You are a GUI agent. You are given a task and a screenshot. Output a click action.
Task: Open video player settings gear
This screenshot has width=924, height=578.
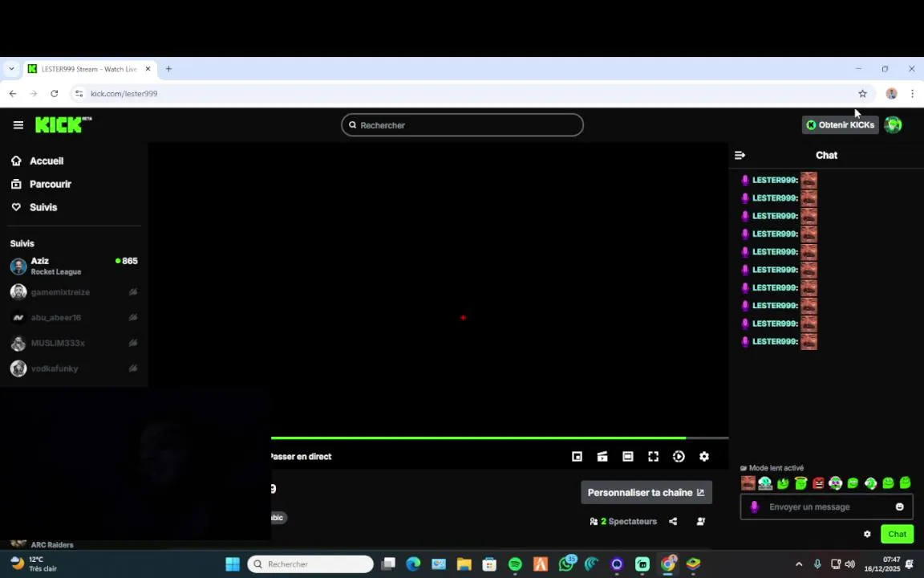point(704,457)
